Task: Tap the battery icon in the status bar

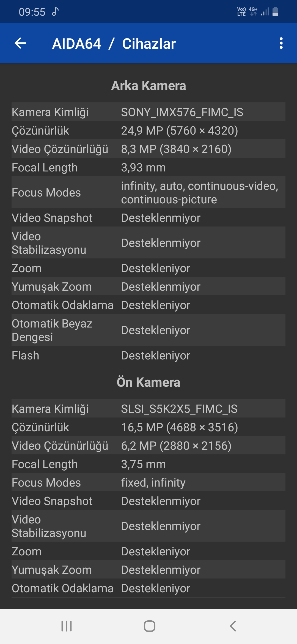Action: [275, 12]
